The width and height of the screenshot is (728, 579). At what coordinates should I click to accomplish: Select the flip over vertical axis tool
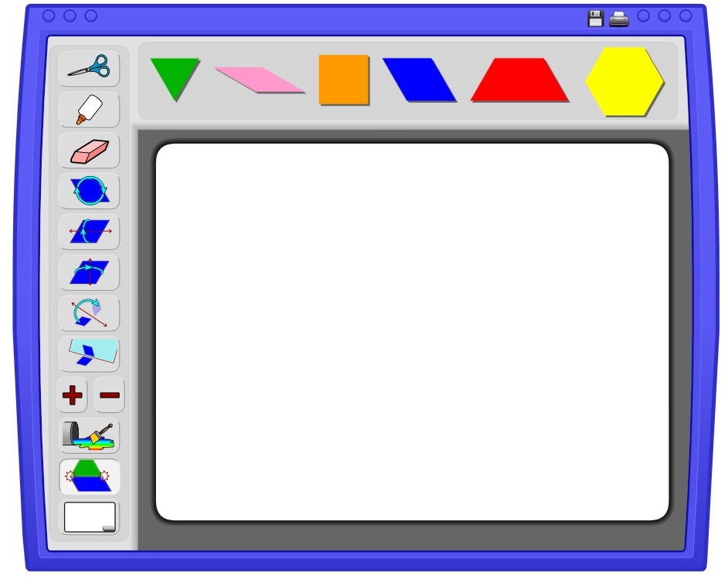click(x=89, y=273)
